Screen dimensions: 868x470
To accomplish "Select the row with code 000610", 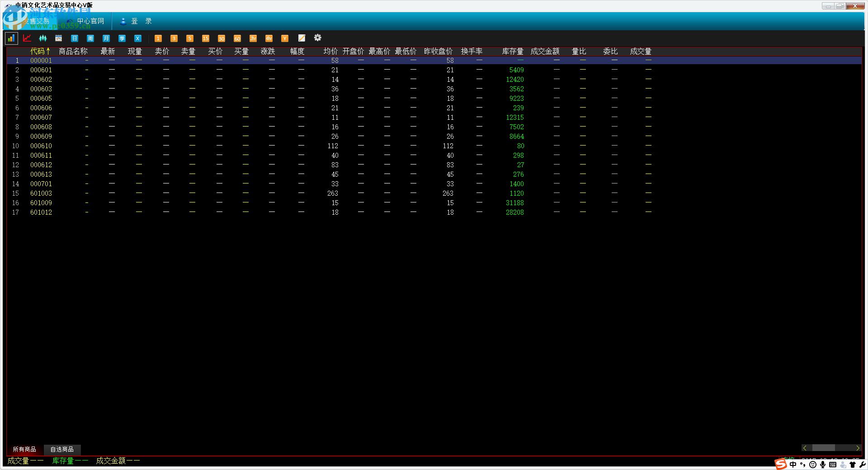I will tap(434, 146).
